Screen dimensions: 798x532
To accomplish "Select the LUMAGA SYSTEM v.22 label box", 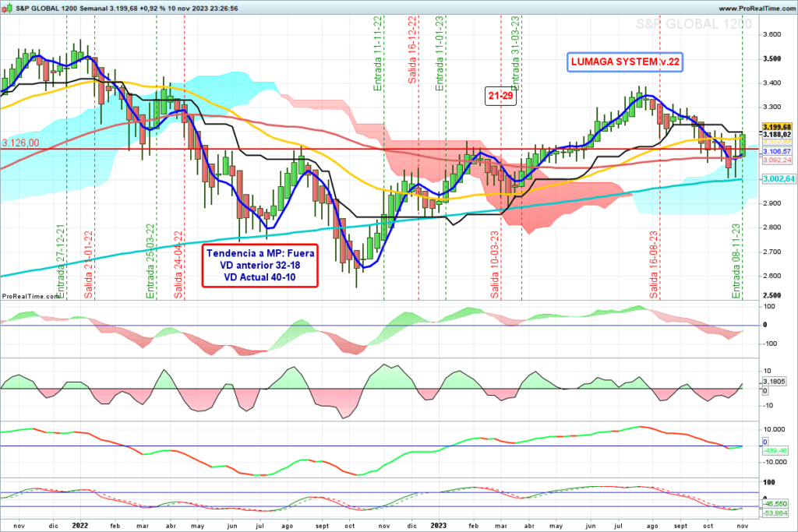I will pyautogui.click(x=625, y=62).
